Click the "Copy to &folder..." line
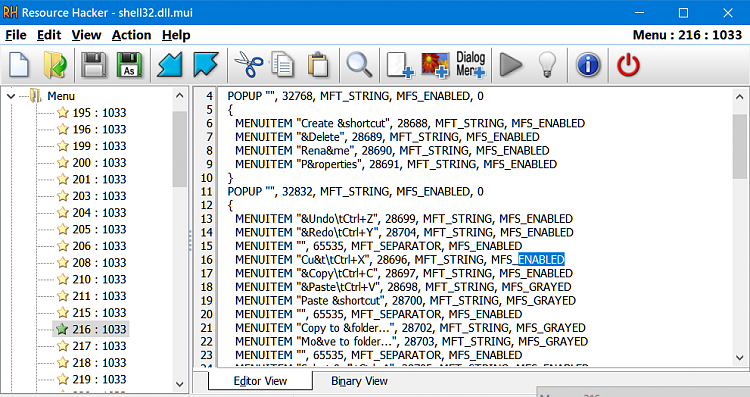Screen dimensions: 750x397 (x=410, y=328)
